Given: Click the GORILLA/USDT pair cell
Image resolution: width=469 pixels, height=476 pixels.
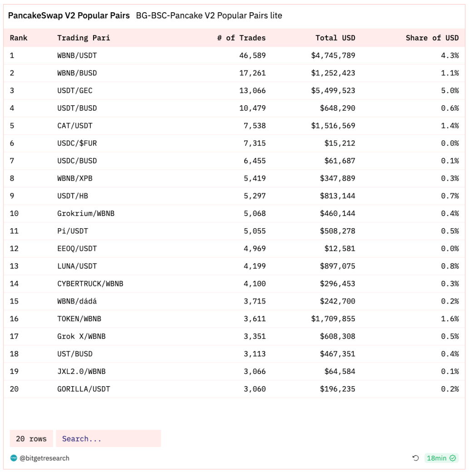Looking at the screenshot, I should pos(84,389).
